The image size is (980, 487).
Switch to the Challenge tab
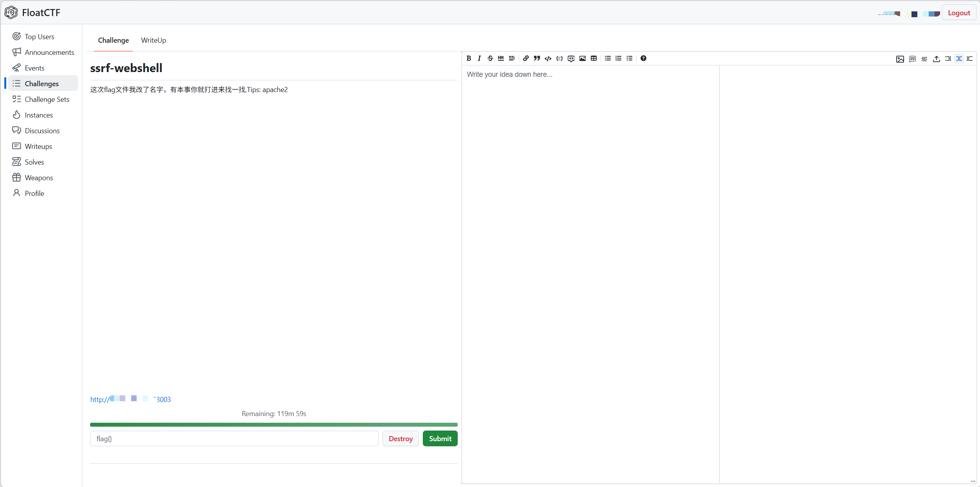[113, 40]
